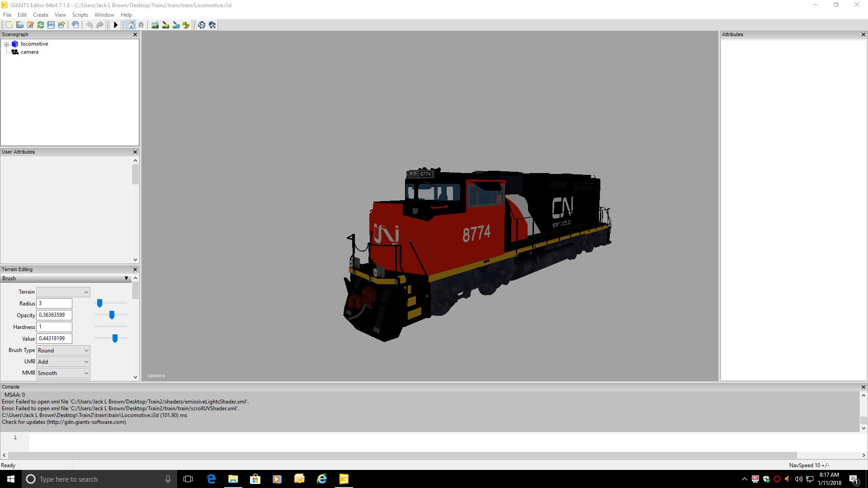Screen dimensions: 868x488
Task: Select the camera node in Scenegraph
Action: pyautogui.click(x=29, y=52)
